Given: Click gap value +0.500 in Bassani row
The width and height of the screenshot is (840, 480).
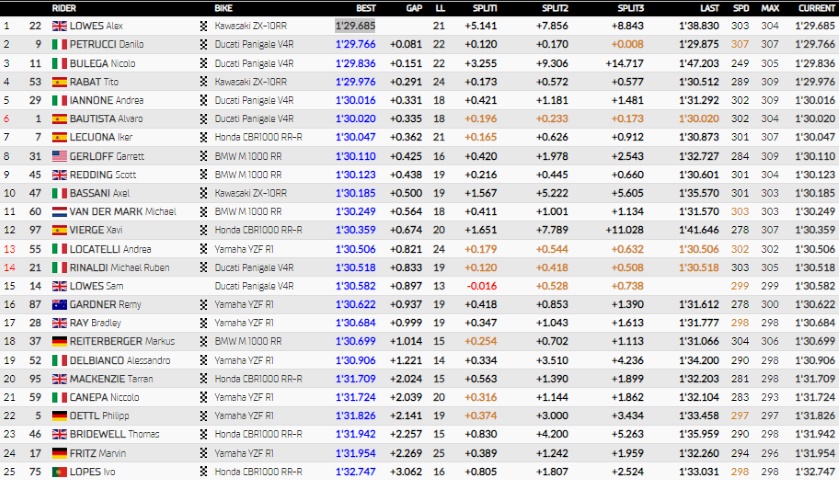Looking at the screenshot, I should pyautogui.click(x=406, y=193).
